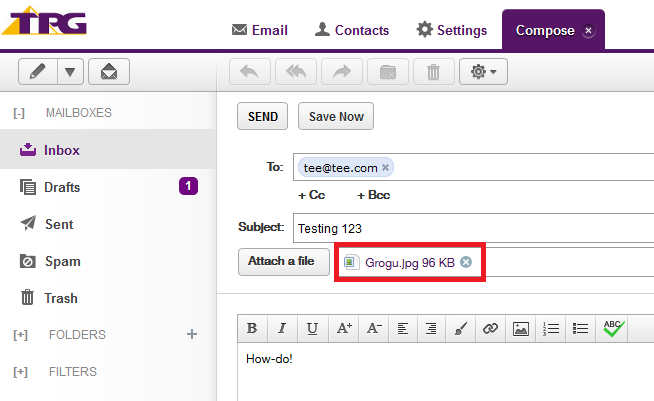654x401 pixels.
Task: Expand the FILTERS section
Action: [20, 372]
